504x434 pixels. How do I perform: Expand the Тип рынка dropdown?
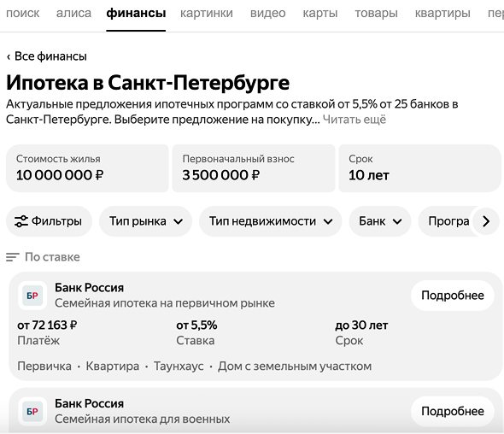point(145,221)
